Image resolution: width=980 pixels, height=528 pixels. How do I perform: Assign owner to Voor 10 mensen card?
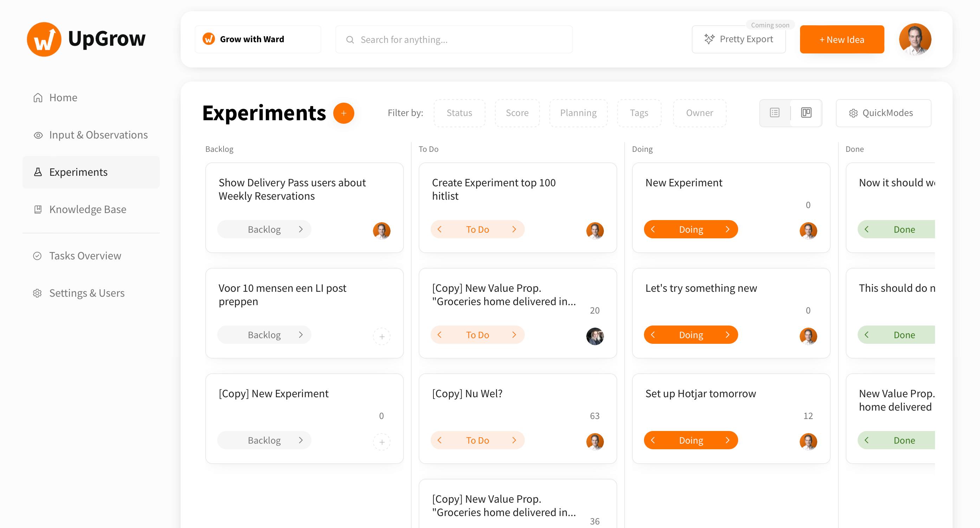point(382,336)
